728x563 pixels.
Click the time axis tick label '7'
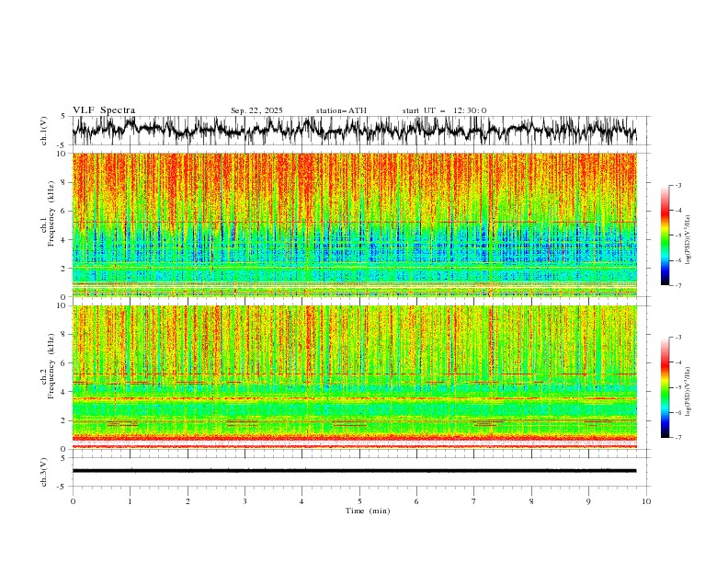pyautogui.click(x=474, y=501)
